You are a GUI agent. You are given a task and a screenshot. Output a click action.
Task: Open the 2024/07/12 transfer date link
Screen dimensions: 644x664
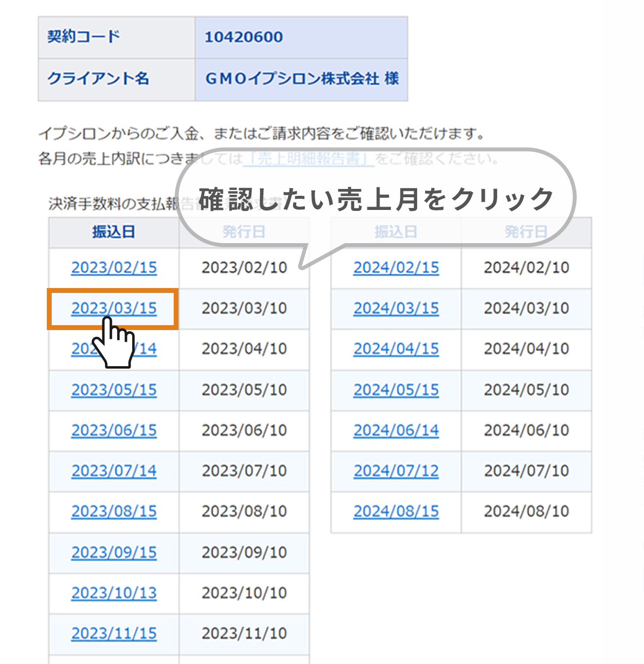click(x=396, y=471)
